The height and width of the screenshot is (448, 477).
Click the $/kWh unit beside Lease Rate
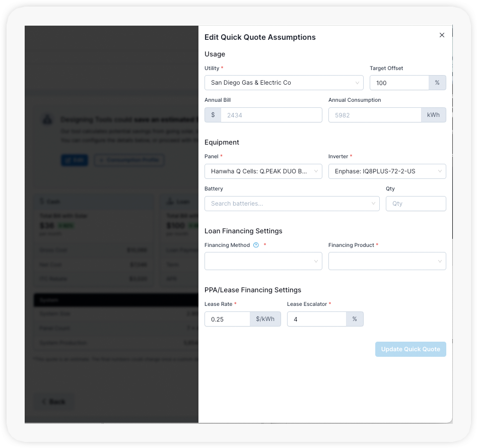pyautogui.click(x=265, y=319)
